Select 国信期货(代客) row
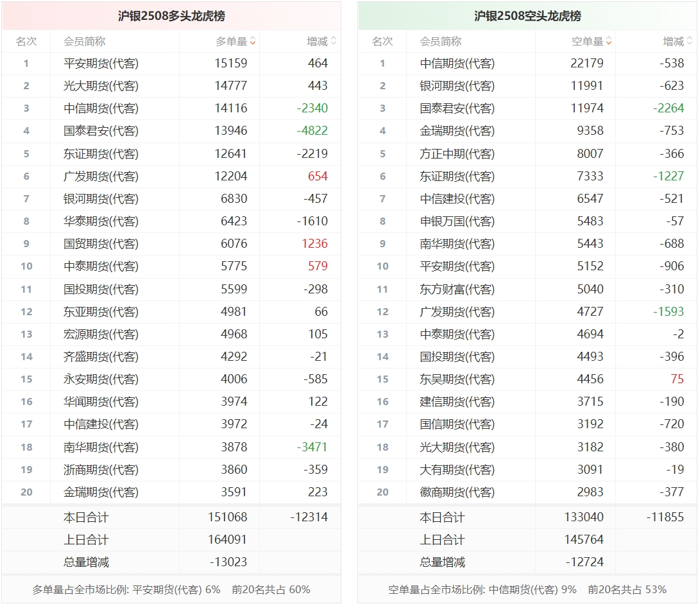700x606 pixels. (x=527, y=424)
